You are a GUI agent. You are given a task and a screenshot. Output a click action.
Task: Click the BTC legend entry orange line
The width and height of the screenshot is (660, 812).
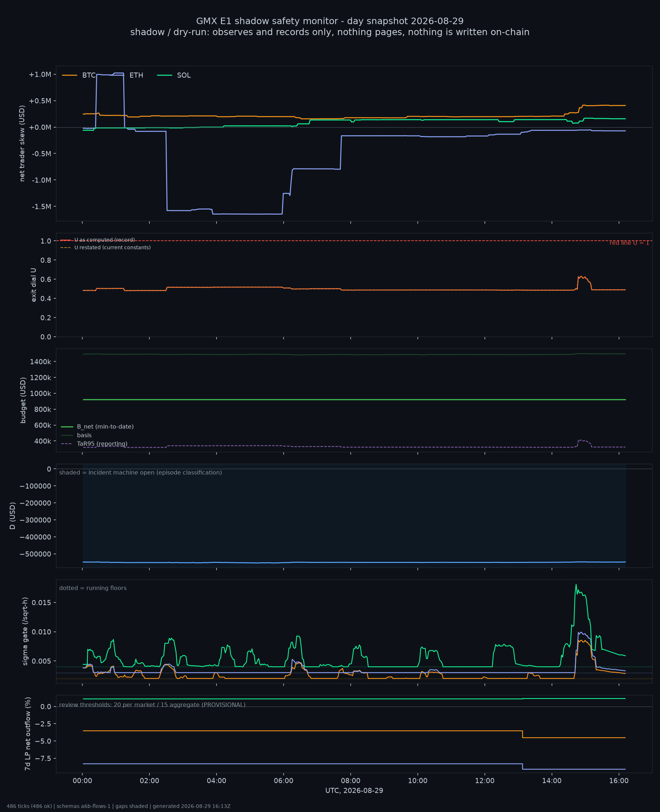[70, 75]
